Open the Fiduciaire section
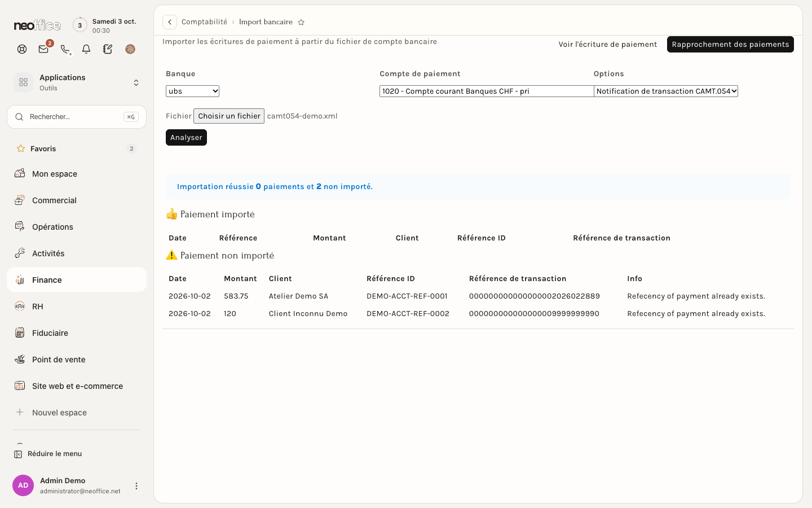This screenshot has width=812, height=508. point(77,333)
